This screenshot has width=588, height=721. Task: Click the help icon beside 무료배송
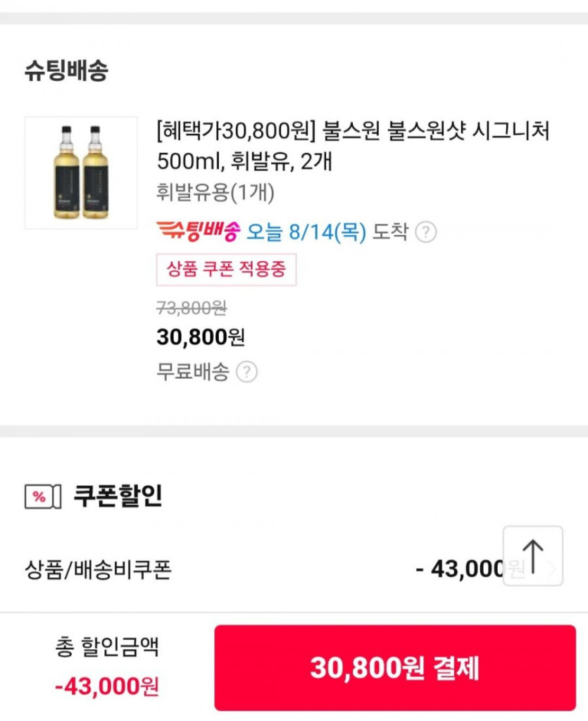pyautogui.click(x=246, y=372)
